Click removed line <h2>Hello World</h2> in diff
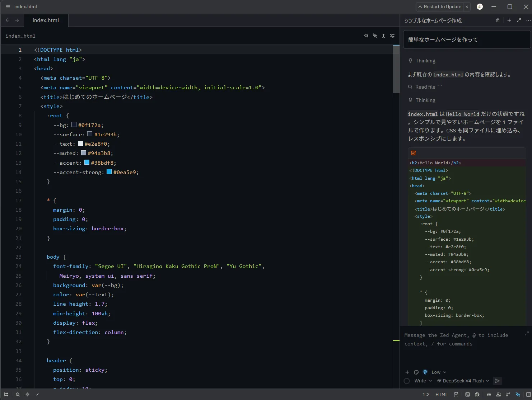 coord(435,163)
